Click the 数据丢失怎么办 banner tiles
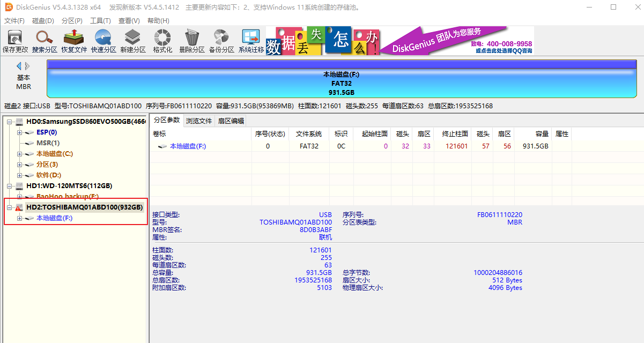Viewport: 644px width, 343px height. pyautogui.click(x=323, y=41)
